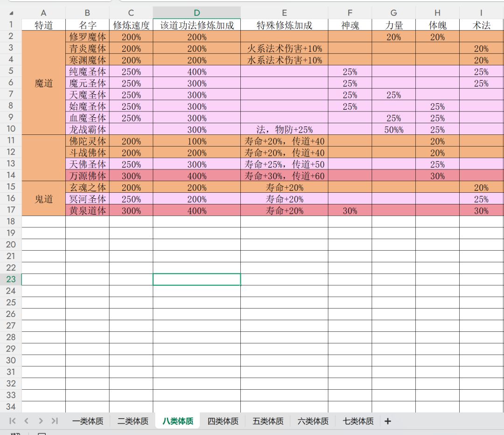Click cell 天佛圣体
The width and height of the screenshot is (504, 435).
pyautogui.click(x=87, y=164)
